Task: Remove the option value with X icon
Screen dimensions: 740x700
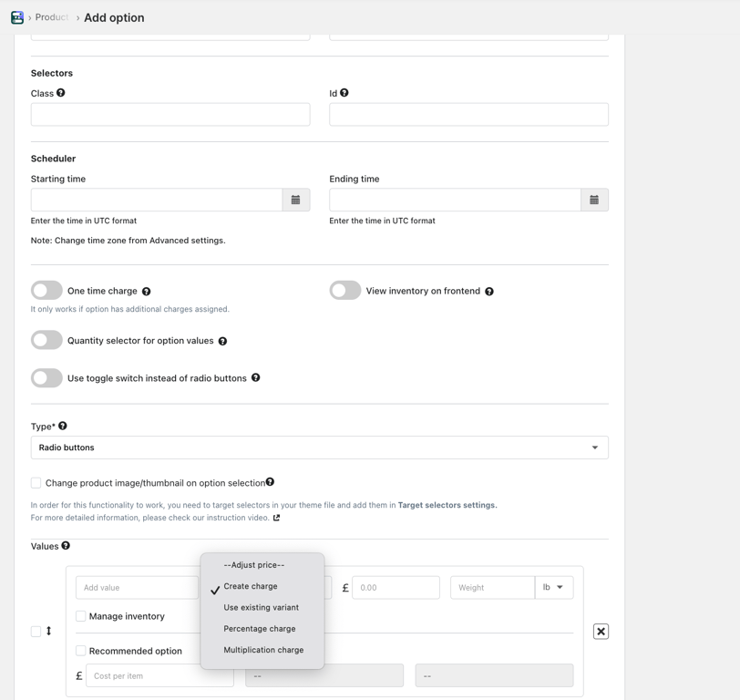Action: [x=601, y=631]
